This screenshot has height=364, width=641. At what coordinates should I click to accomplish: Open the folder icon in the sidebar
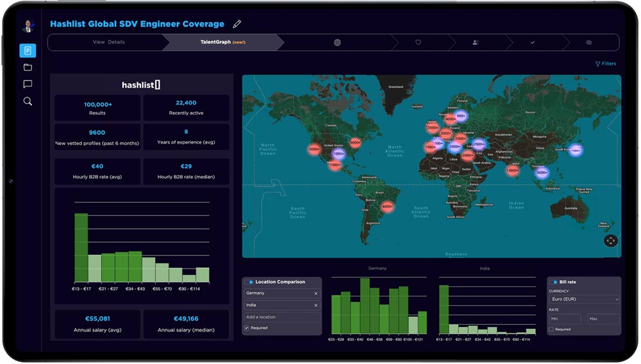pos(28,67)
